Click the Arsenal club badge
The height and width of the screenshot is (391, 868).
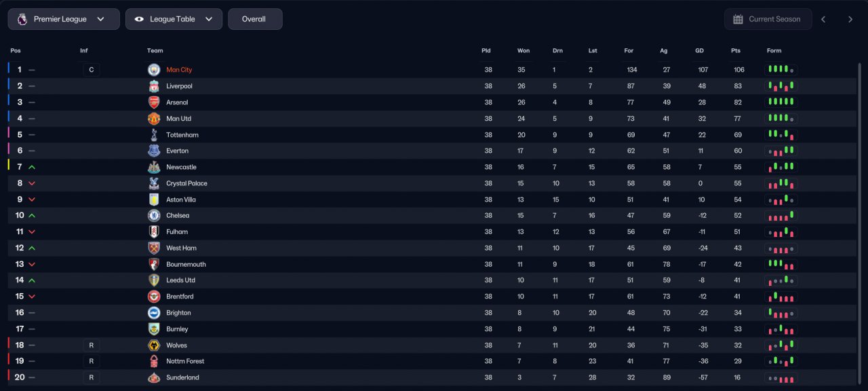coord(154,103)
